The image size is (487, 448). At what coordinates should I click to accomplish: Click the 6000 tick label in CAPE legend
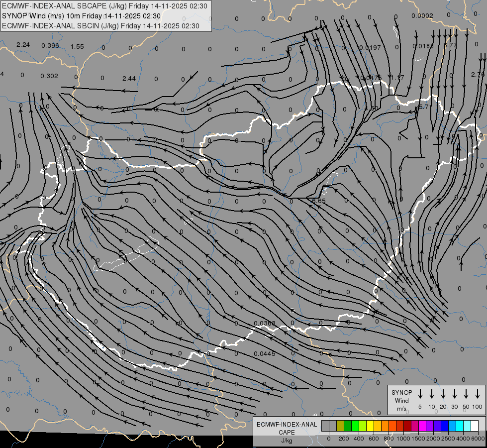(478, 439)
